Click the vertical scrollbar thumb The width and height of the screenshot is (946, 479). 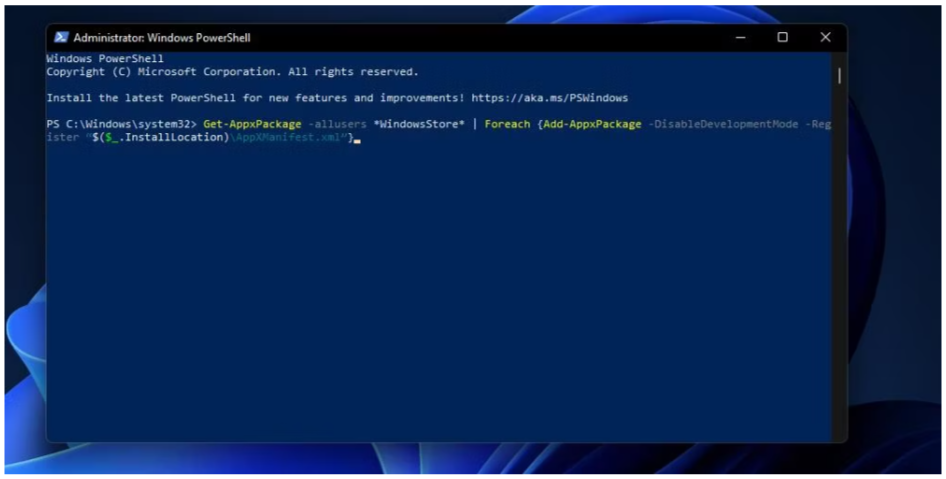[839, 75]
